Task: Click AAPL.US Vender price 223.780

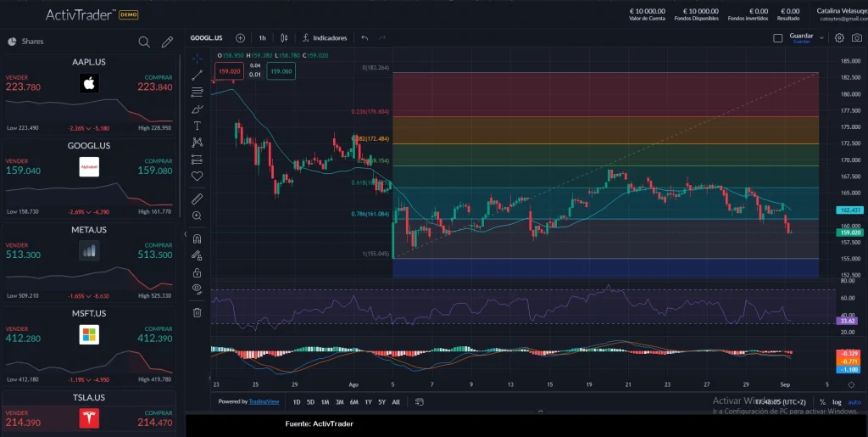Action: coord(23,87)
